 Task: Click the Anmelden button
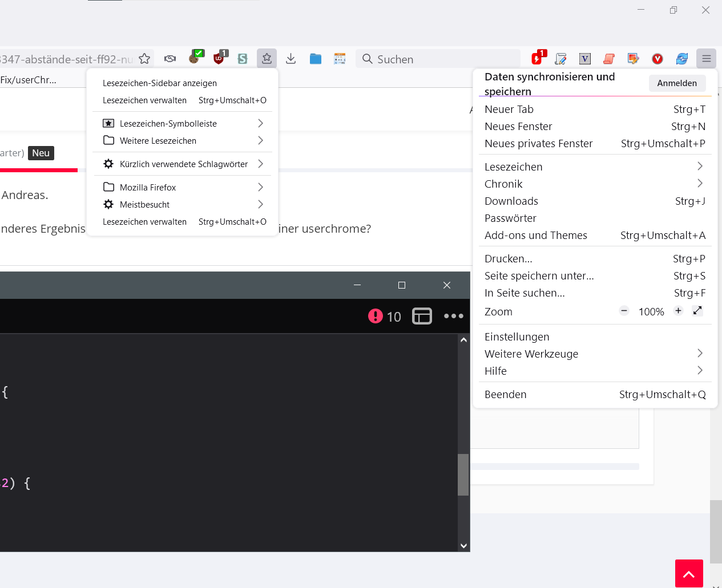677,83
